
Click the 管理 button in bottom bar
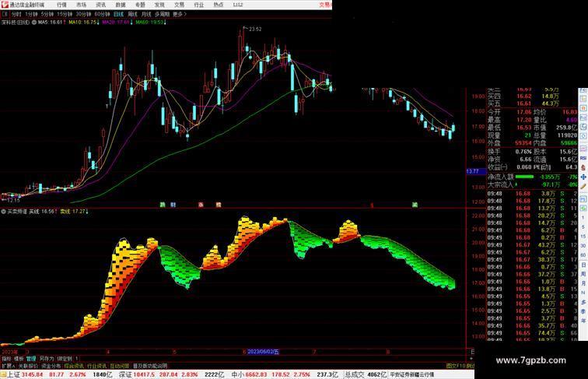[31, 359]
